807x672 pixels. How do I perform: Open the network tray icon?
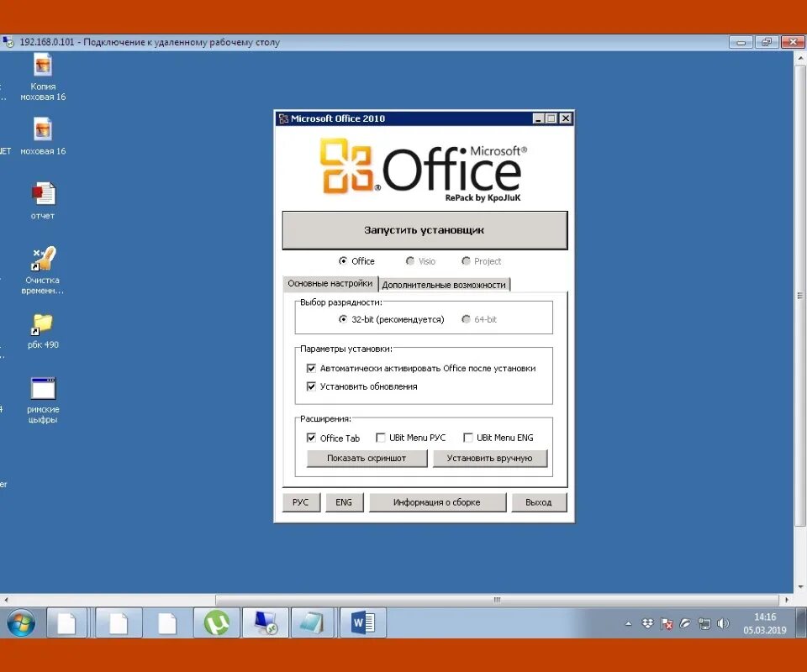pyautogui.click(x=704, y=624)
